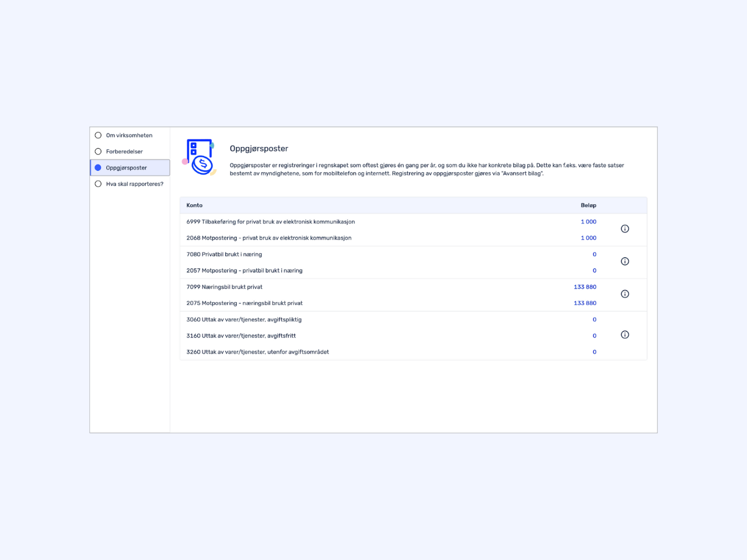
Task: Click row 2068 Motpostering elektronisk kommunikasjon text
Action: pos(269,238)
